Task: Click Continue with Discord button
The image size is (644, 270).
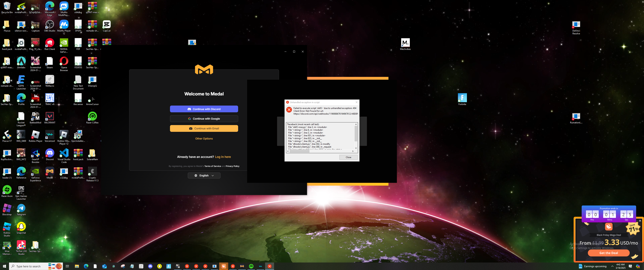Action: [x=204, y=109]
